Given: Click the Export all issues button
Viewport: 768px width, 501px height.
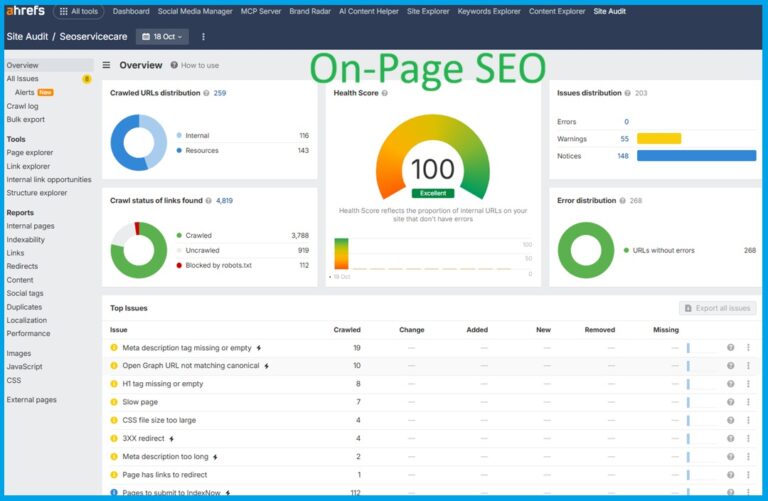Looking at the screenshot, I should pos(718,308).
